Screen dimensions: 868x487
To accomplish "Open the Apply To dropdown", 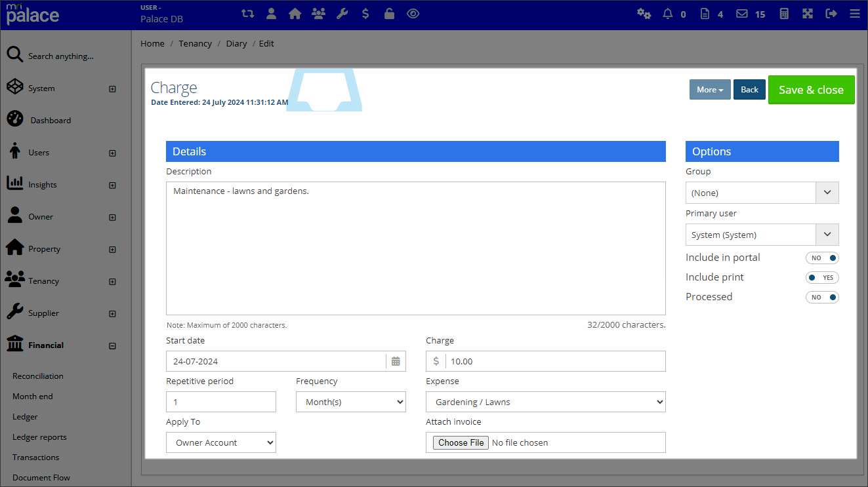I will (x=221, y=442).
